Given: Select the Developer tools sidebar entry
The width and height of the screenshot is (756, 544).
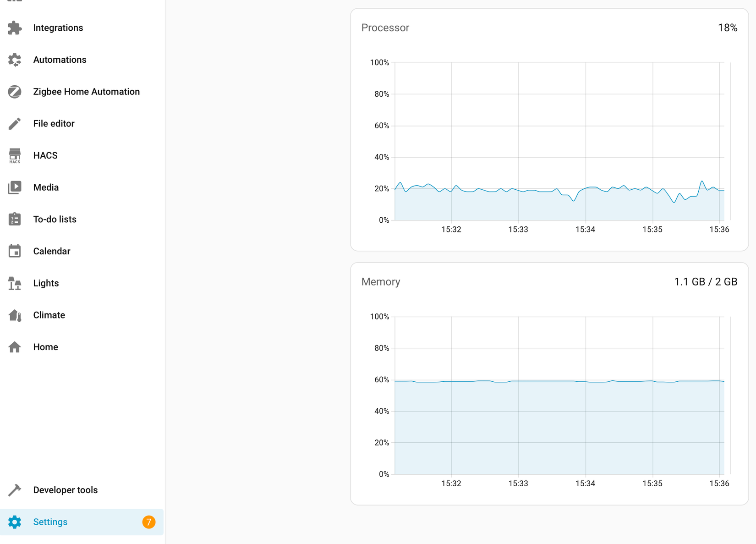Looking at the screenshot, I should coord(65,490).
